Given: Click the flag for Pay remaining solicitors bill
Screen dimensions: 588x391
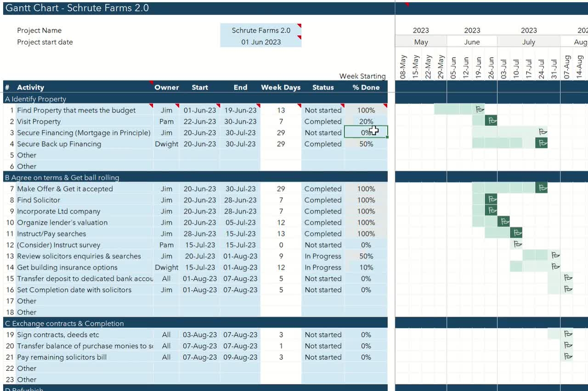Looking at the screenshot, I should tap(568, 357).
